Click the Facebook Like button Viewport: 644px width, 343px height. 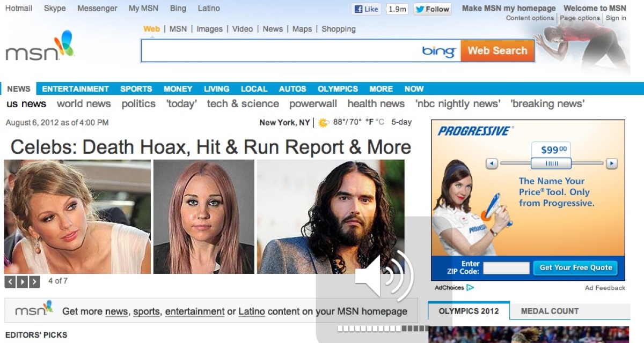tap(366, 9)
